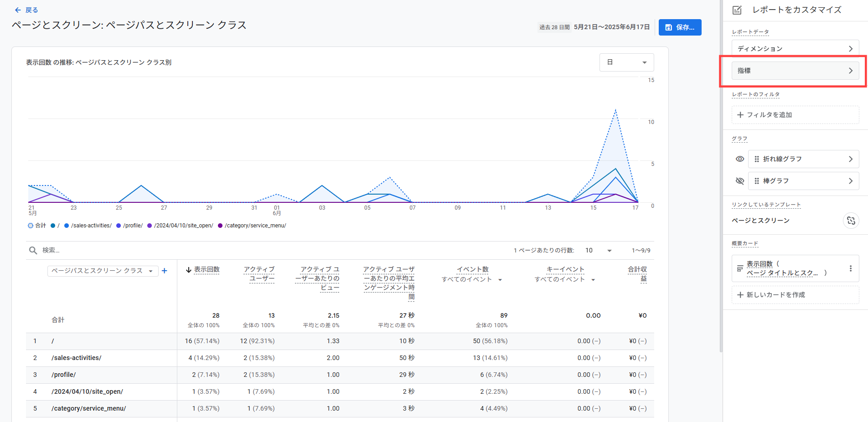Sort by イベント数 column header
Image resolution: width=868 pixels, height=422 pixels.
[473, 269]
